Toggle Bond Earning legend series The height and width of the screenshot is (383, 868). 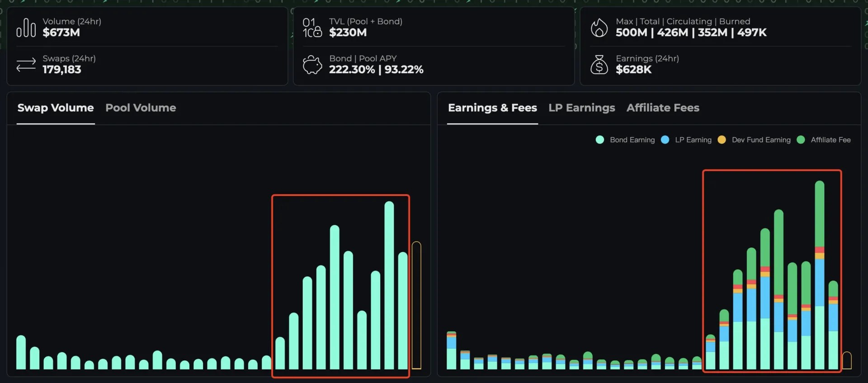(x=632, y=140)
